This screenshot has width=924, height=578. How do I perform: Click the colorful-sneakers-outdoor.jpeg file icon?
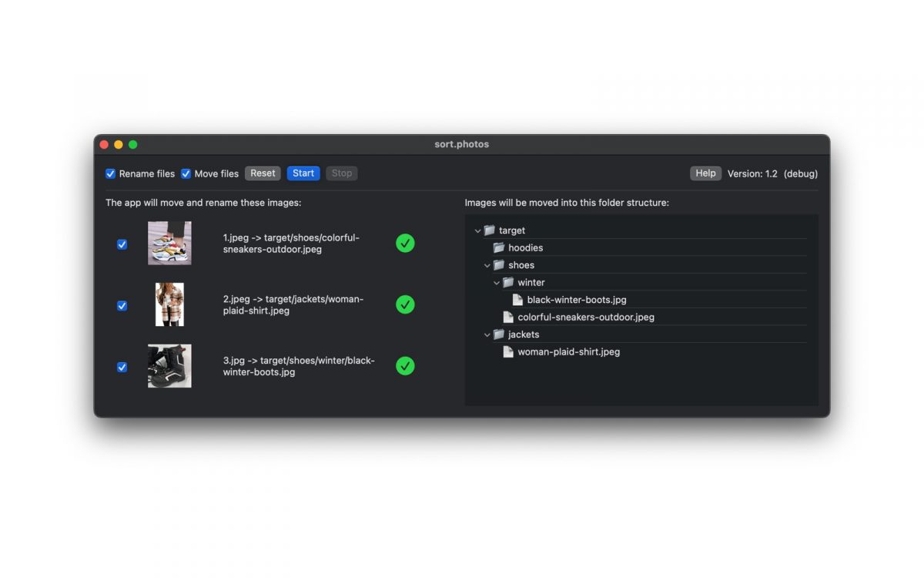(508, 317)
